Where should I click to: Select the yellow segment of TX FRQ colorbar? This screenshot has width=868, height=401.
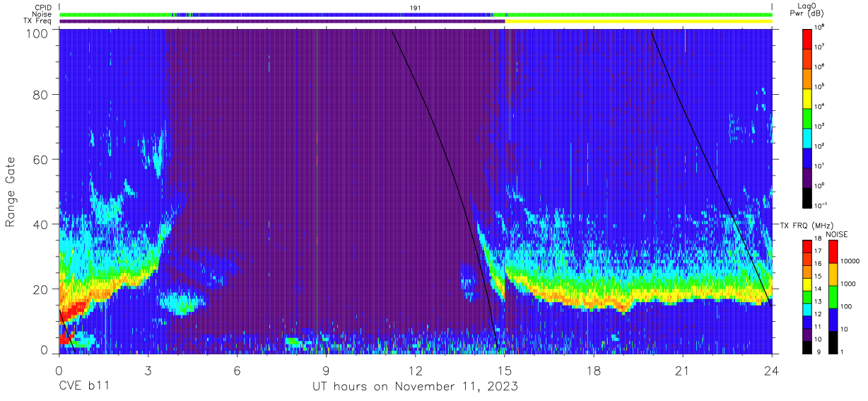coord(807,284)
